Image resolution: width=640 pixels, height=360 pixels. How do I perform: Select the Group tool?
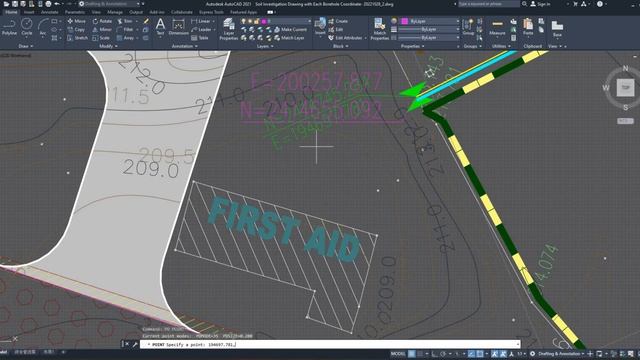(x=468, y=27)
